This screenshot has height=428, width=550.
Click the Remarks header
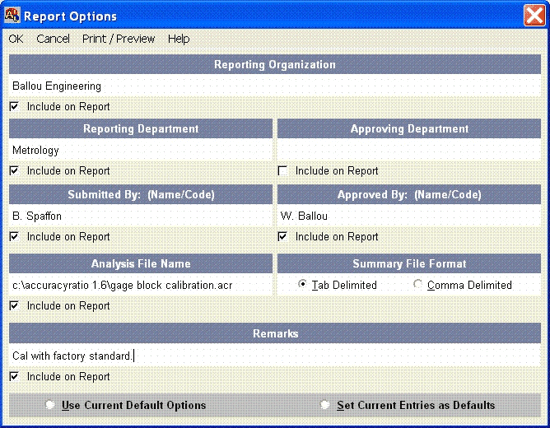pyautogui.click(x=275, y=333)
